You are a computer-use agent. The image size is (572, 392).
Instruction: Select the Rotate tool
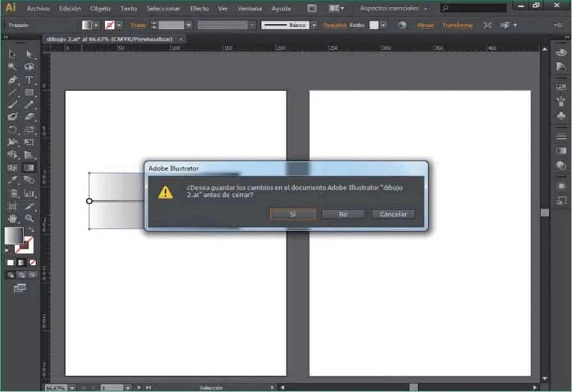(x=12, y=130)
